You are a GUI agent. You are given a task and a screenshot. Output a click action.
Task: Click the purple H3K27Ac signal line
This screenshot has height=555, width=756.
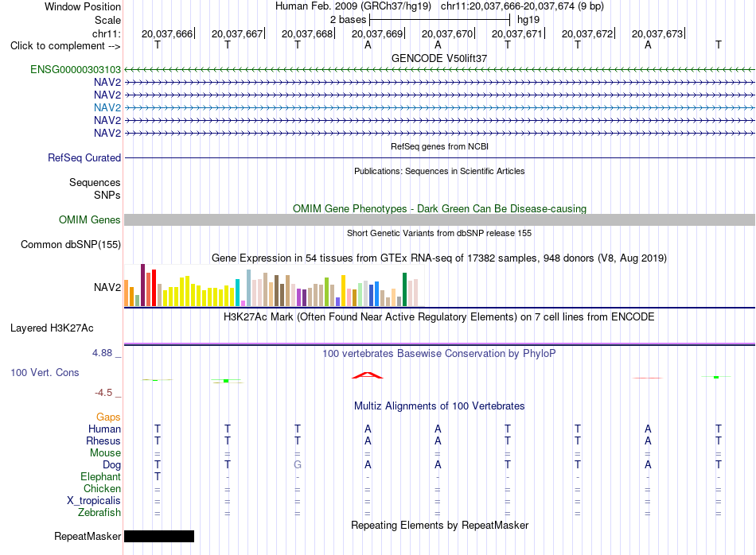pos(439,344)
